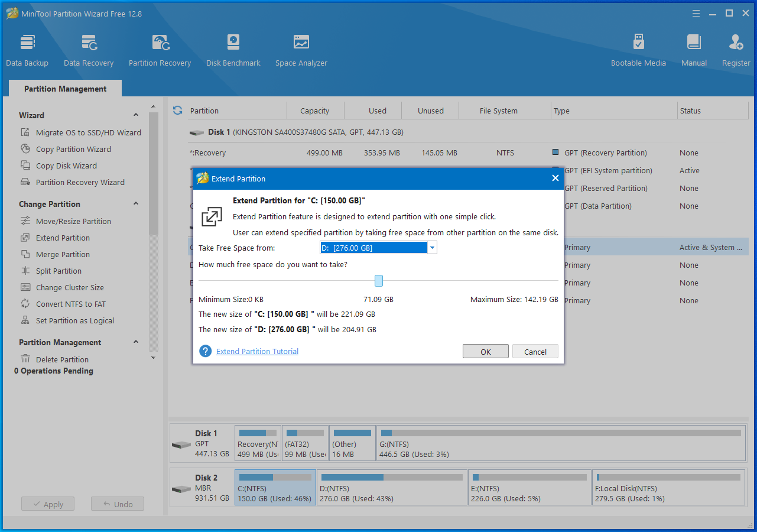The width and height of the screenshot is (757, 532).
Task: Click Split Partition icon
Action: pyautogui.click(x=25, y=271)
